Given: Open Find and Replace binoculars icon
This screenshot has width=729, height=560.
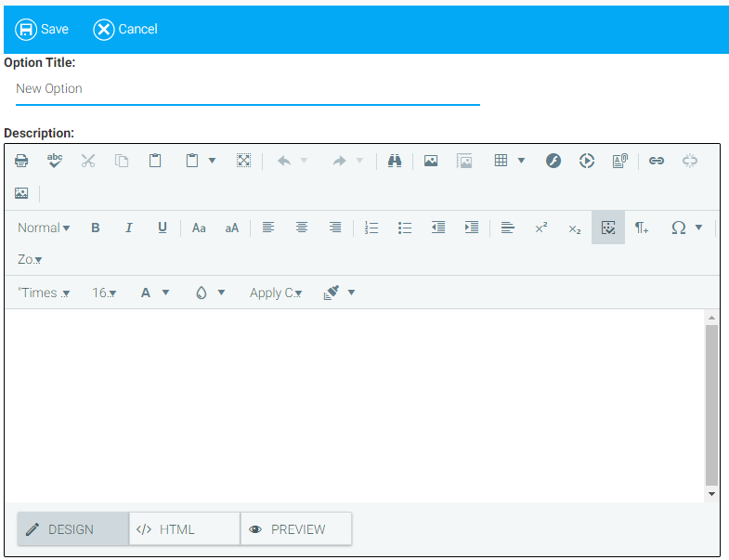Looking at the screenshot, I should (x=394, y=161).
